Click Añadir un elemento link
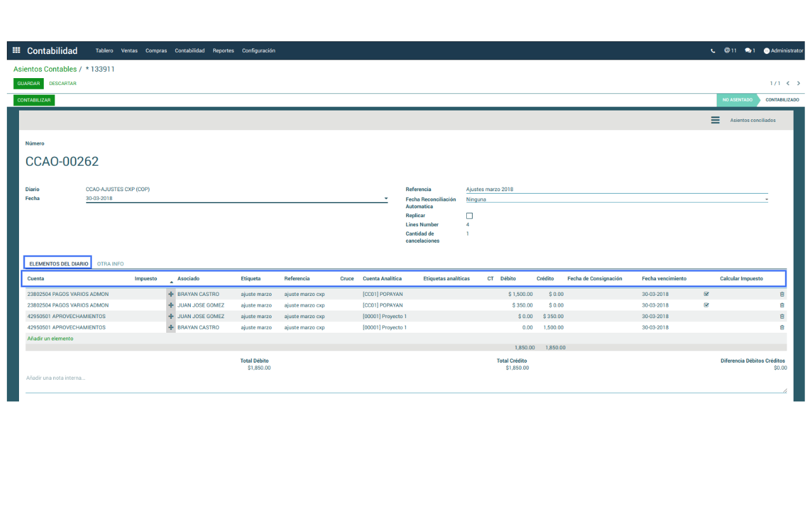This screenshot has width=812, height=508. [x=50, y=338]
